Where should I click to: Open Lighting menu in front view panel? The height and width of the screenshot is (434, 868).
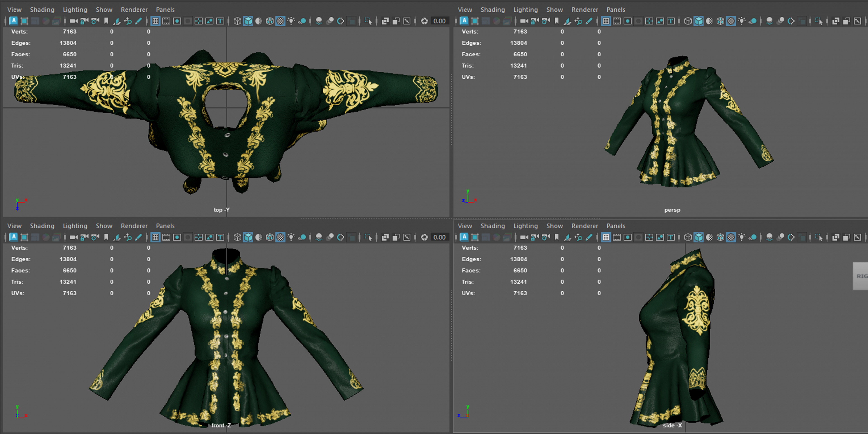click(x=75, y=226)
